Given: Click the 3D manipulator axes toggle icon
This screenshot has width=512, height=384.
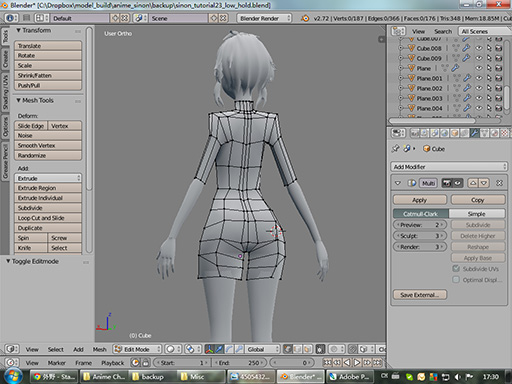Looking at the screenshot, I should [209, 349].
